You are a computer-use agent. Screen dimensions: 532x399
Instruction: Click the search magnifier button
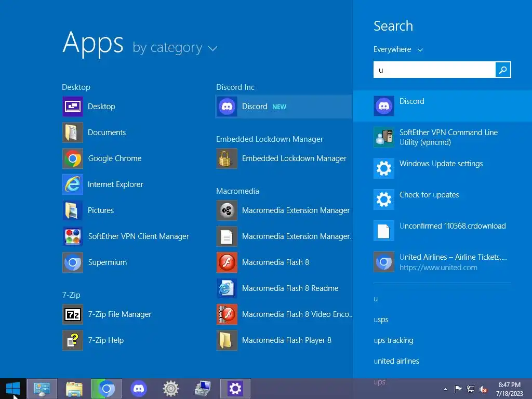[503, 70]
